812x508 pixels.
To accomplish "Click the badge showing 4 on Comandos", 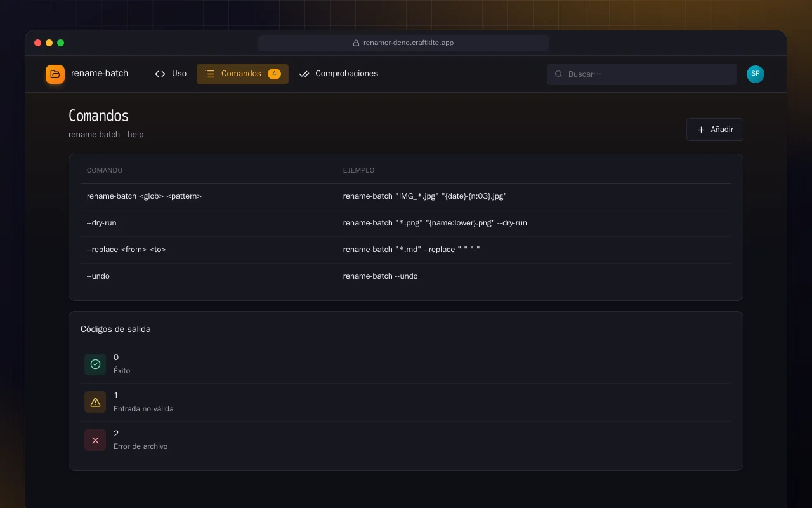I will [x=274, y=74].
